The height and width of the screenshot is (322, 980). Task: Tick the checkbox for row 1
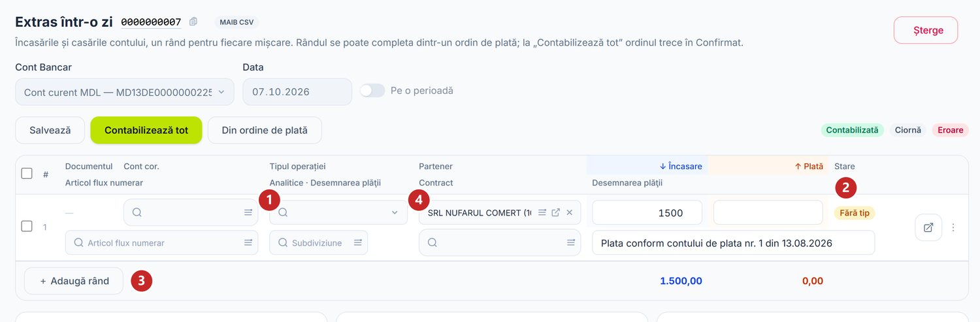click(x=27, y=227)
